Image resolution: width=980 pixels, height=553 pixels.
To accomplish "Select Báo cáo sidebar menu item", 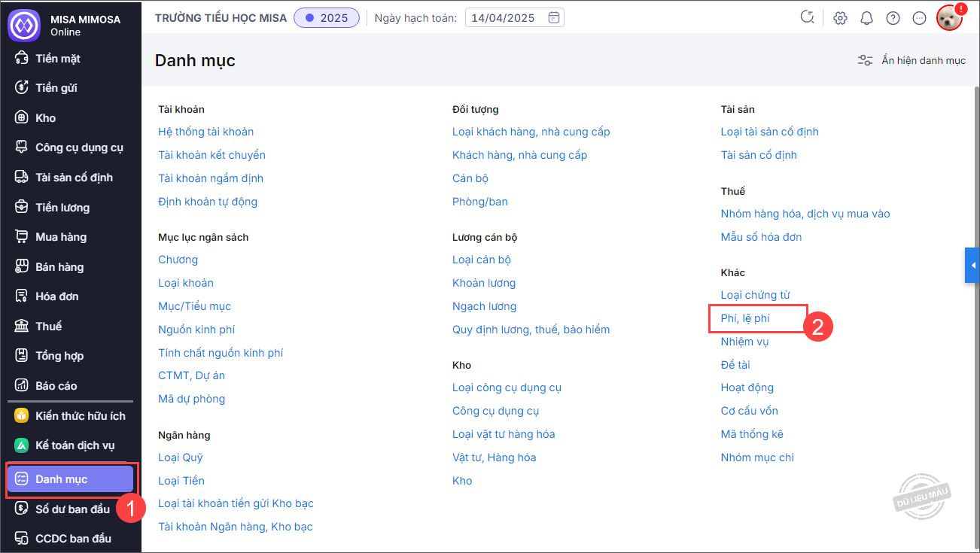I will 56,385.
